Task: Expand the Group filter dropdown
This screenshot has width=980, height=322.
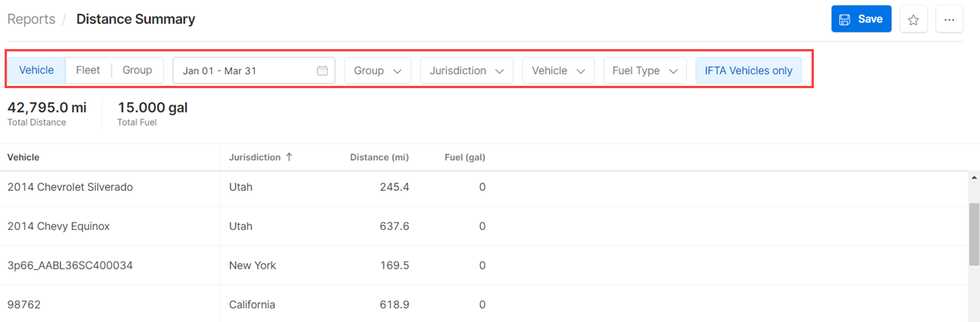Action: (378, 71)
